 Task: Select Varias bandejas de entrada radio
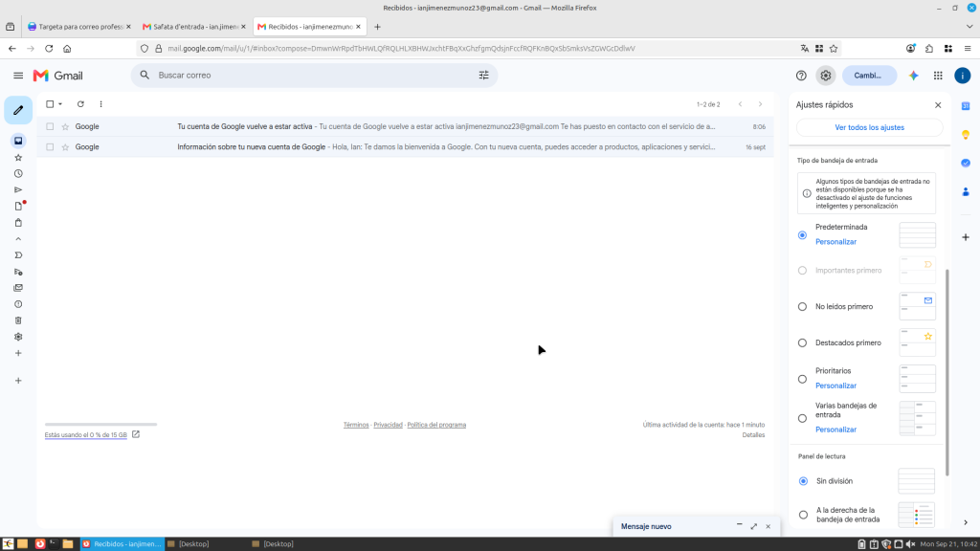[x=803, y=419]
